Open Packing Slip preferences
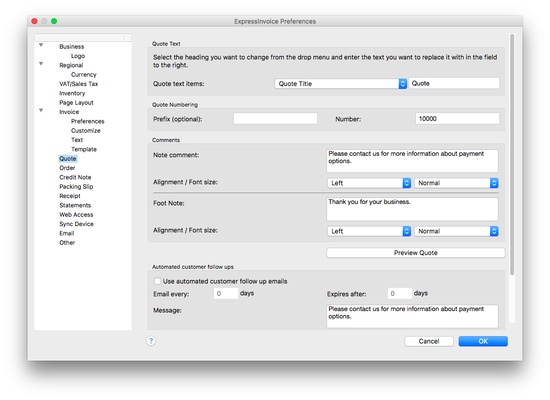This screenshot has width=550, height=400. tap(76, 187)
